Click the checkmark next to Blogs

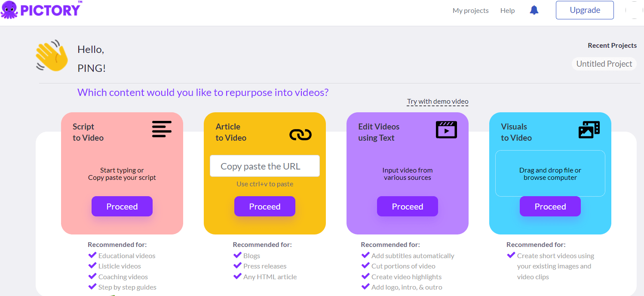238,255
